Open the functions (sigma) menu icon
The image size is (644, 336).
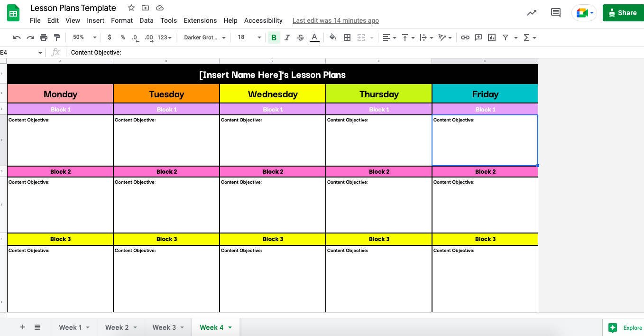pyautogui.click(x=527, y=37)
